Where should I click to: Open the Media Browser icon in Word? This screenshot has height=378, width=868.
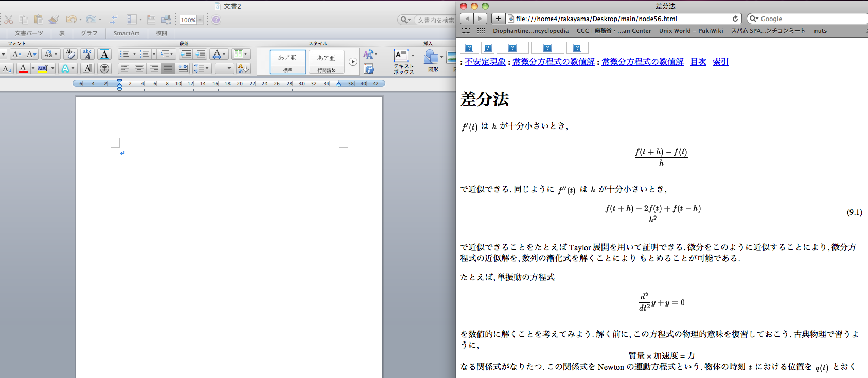(x=166, y=20)
